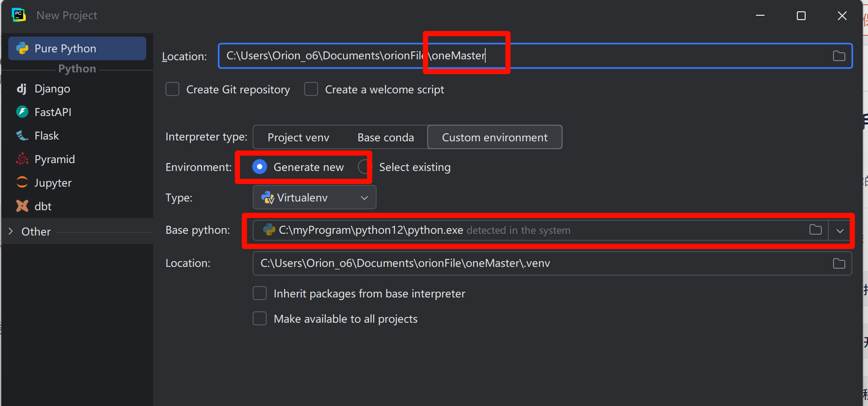
Task: Click the Python icon in Base python field
Action: pos(269,230)
